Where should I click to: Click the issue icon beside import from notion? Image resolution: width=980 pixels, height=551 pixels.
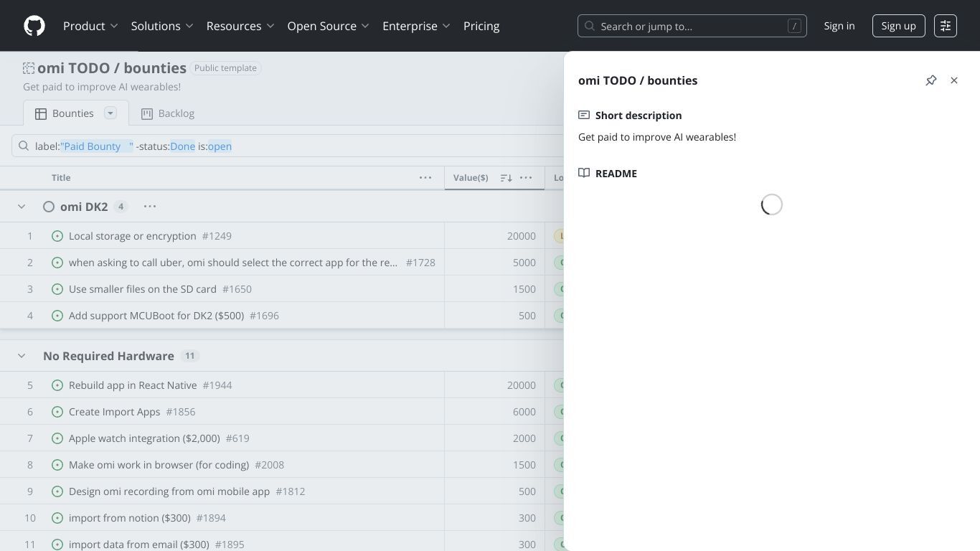coord(57,518)
